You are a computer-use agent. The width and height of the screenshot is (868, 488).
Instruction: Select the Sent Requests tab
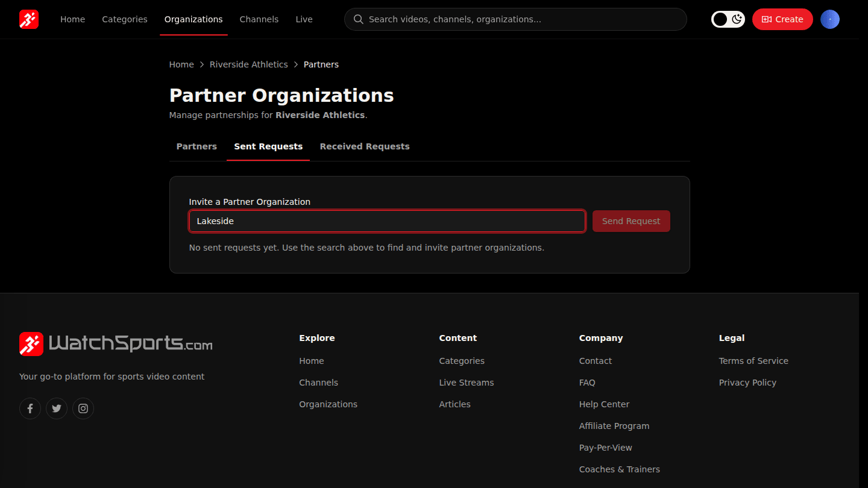click(x=268, y=146)
